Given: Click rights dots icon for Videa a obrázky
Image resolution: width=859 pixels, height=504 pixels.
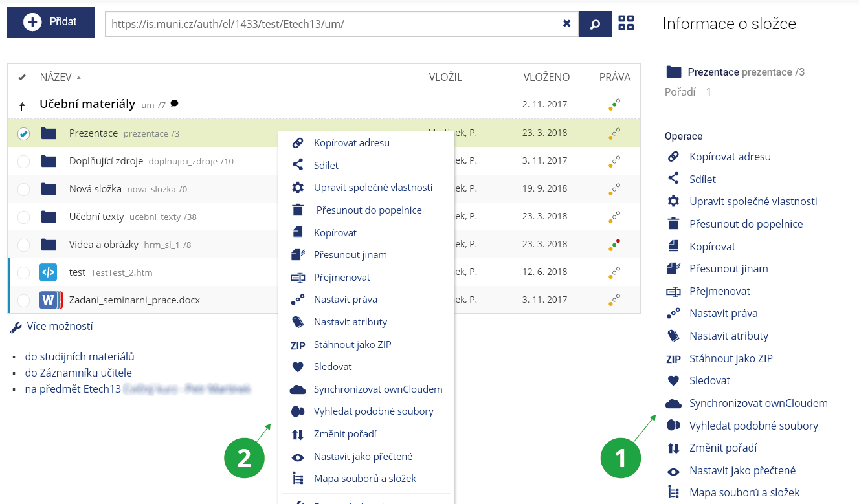Looking at the screenshot, I should click(614, 245).
